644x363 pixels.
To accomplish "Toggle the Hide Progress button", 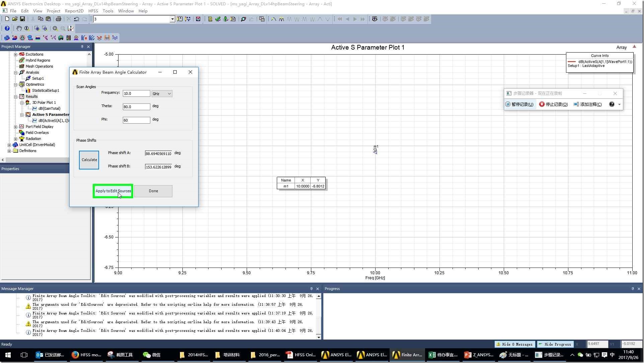I will 555,344.
